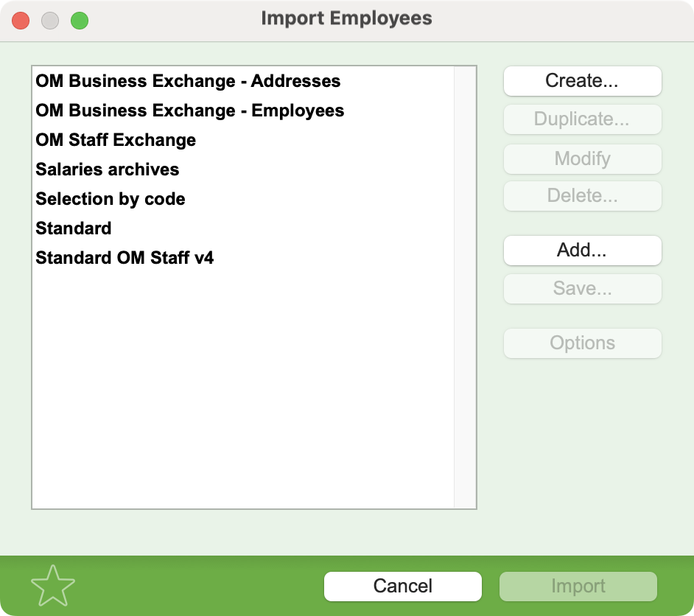
Task: Click the format list scrollbar track
Action: (465, 287)
